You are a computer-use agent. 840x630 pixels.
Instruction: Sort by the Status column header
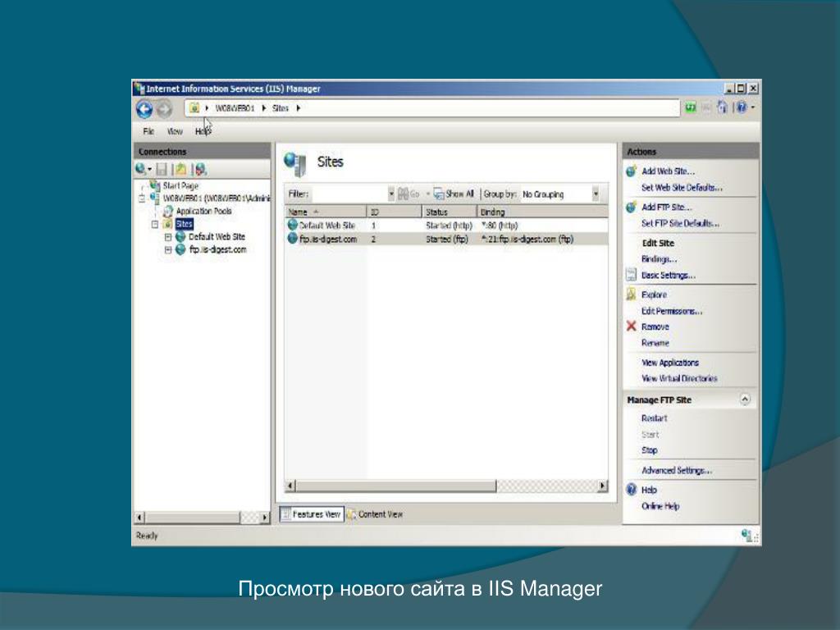(x=449, y=212)
